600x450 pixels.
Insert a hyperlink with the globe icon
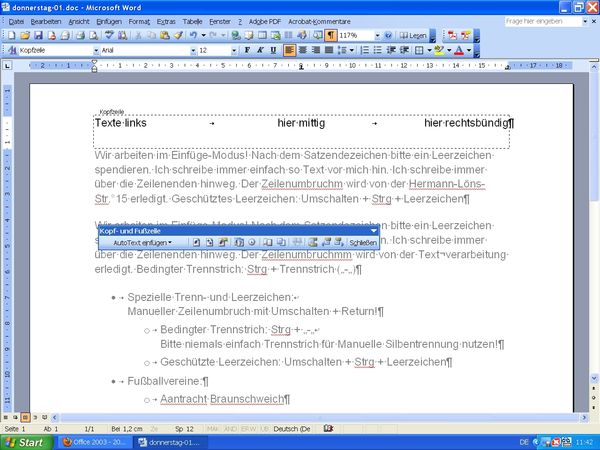(236, 36)
